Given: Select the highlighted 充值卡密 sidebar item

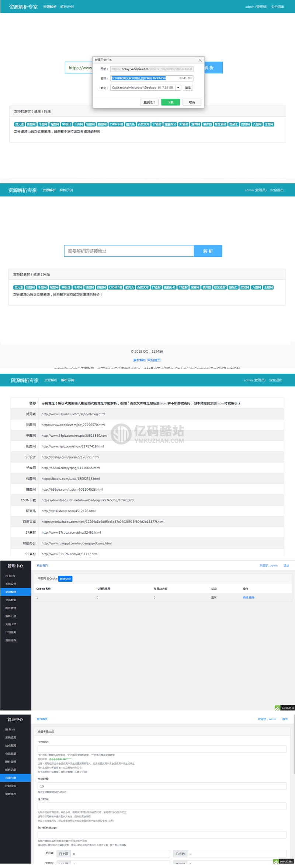Looking at the screenshot, I should click(15, 778).
